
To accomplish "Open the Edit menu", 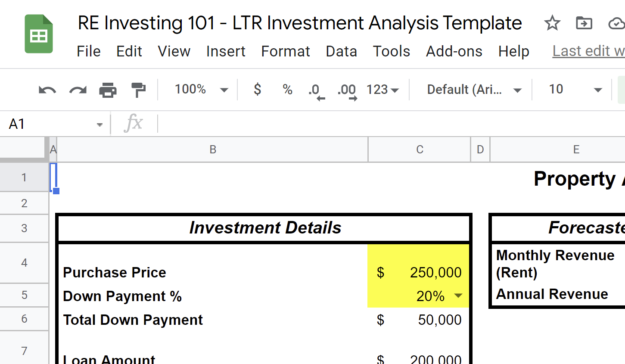I will (x=129, y=51).
